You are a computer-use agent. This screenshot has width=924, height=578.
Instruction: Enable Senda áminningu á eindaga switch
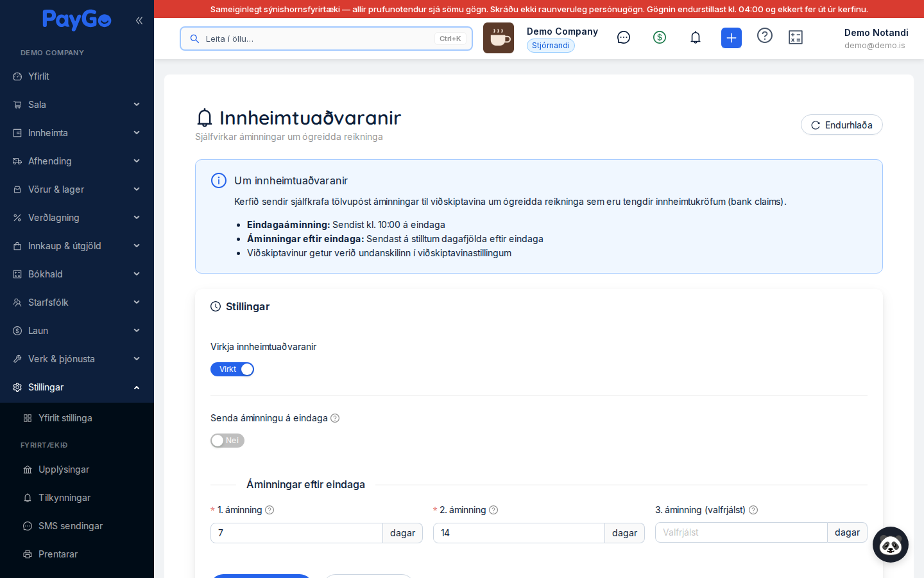point(227,441)
